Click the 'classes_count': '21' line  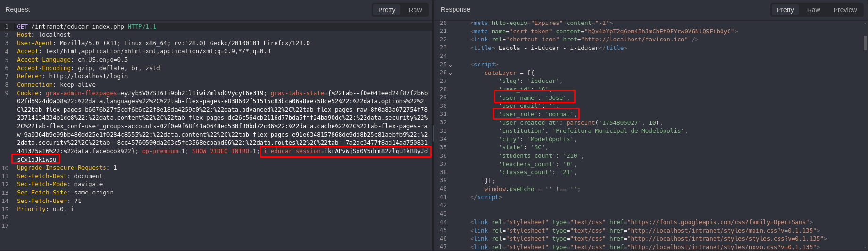point(538,172)
